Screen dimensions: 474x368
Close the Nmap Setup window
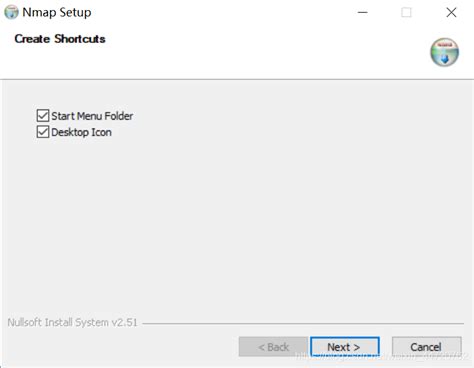pyautogui.click(x=451, y=13)
